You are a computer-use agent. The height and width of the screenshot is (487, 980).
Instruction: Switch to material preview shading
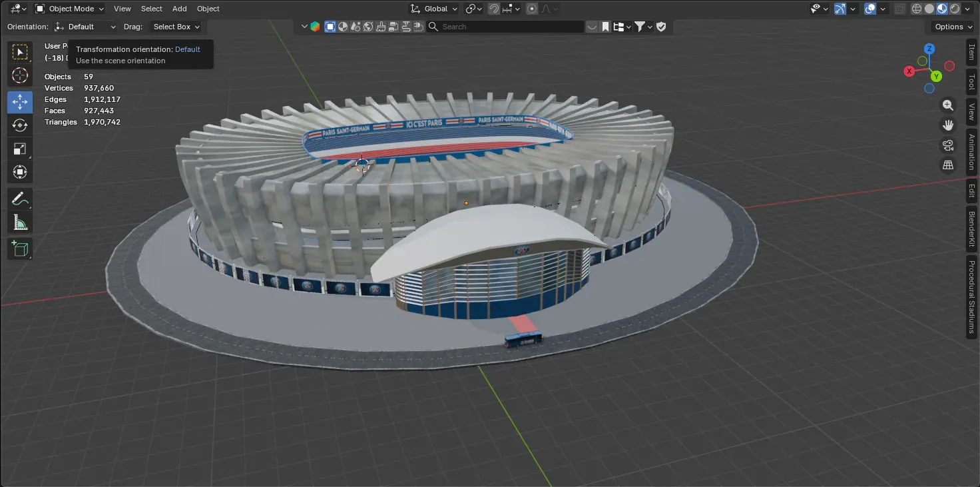(942, 9)
